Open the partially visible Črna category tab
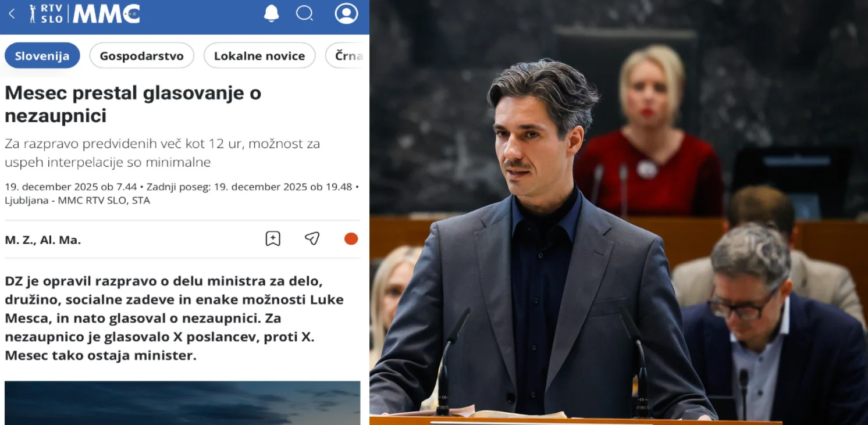Screen dimensions: 868x425 [349, 55]
